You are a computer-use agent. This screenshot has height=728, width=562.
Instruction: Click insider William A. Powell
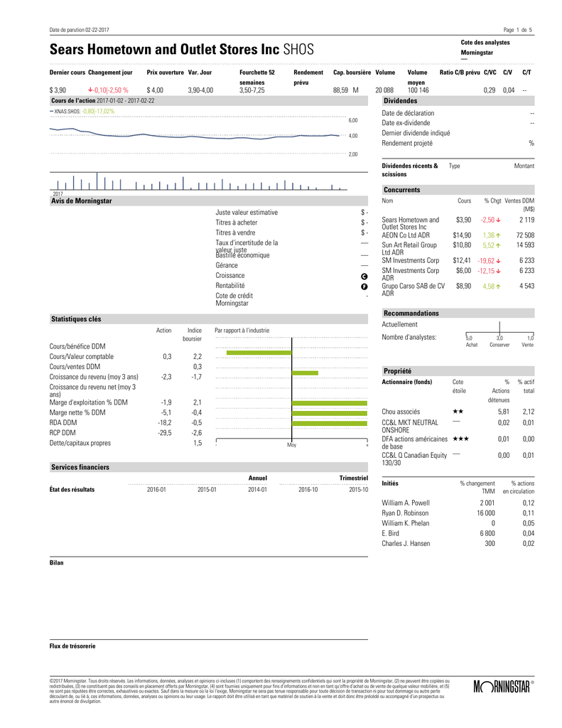click(x=406, y=503)
